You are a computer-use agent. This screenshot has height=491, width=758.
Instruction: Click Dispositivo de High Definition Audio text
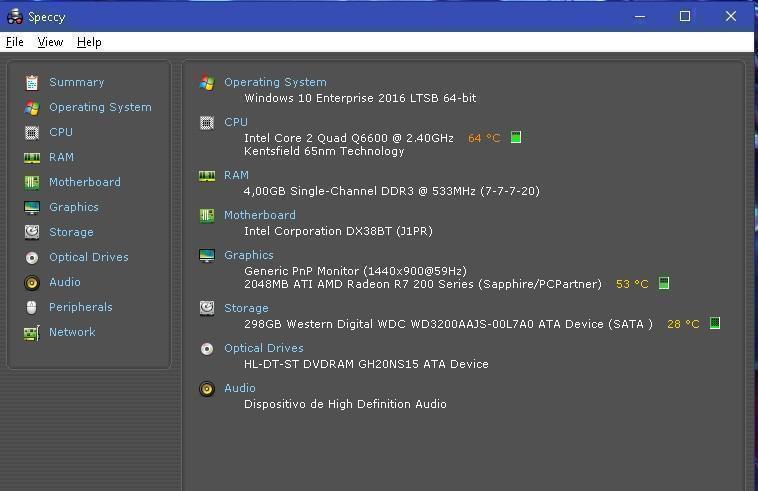[345, 404]
